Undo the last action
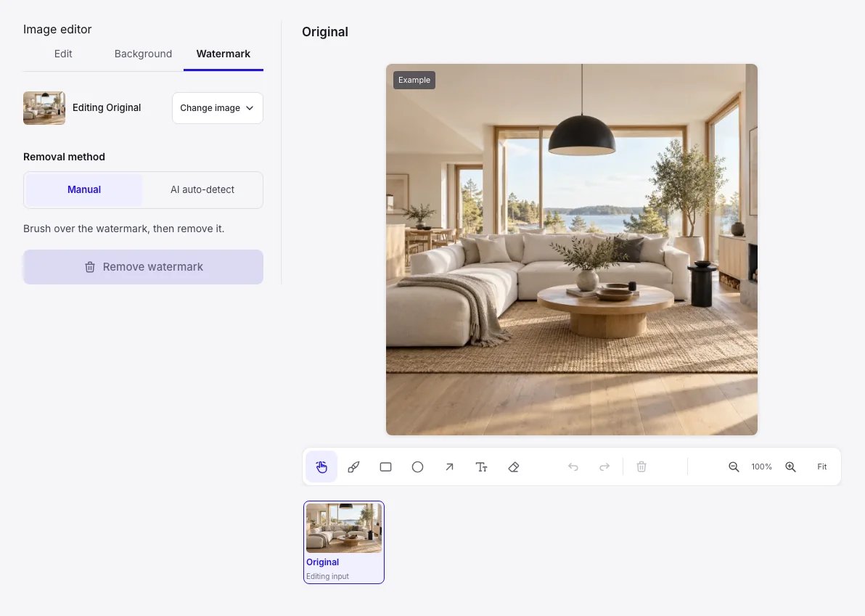This screenshot has height=616, width=865. pos(573,467)
